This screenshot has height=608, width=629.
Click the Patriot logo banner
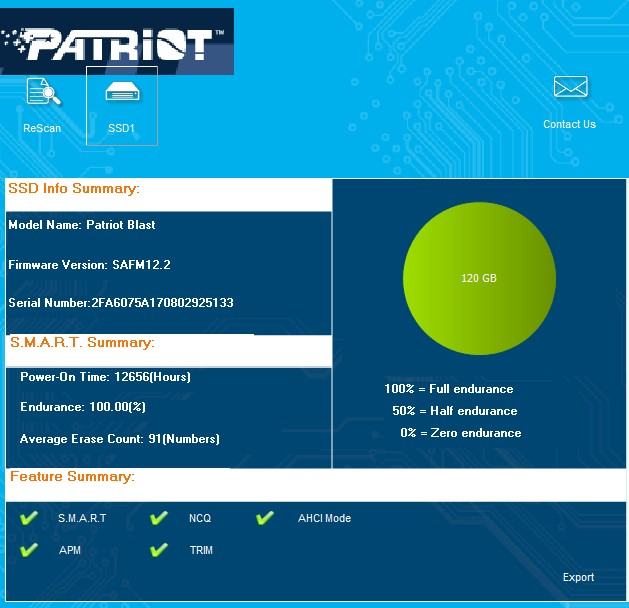(x=116, y=42)
